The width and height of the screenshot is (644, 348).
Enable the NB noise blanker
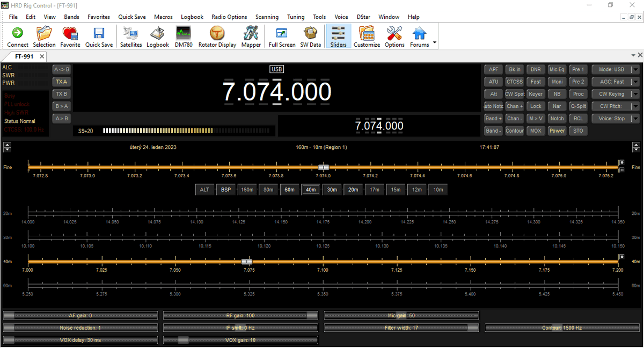pos(557,94)
